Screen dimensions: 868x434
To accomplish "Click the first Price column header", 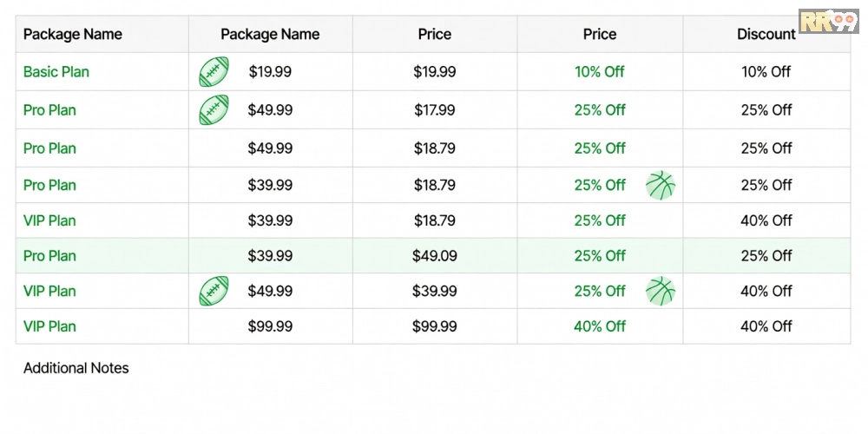I will tap(435, 35).
